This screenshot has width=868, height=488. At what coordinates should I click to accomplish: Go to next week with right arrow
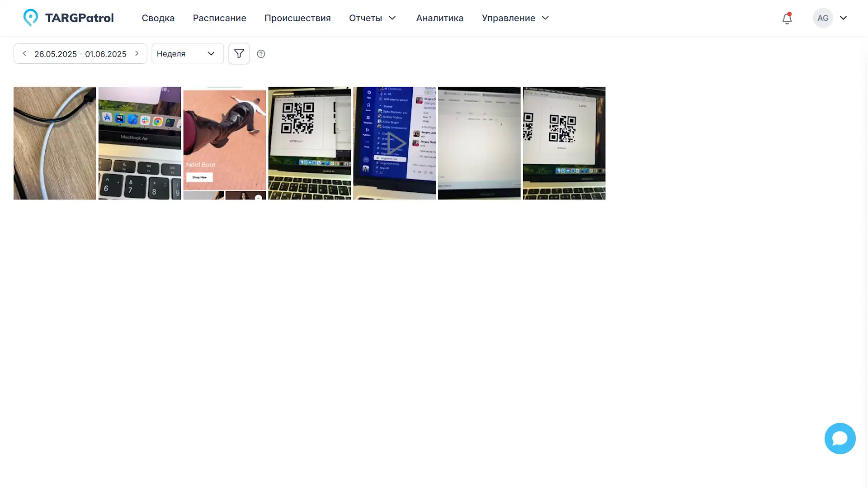tap(137, 53)
